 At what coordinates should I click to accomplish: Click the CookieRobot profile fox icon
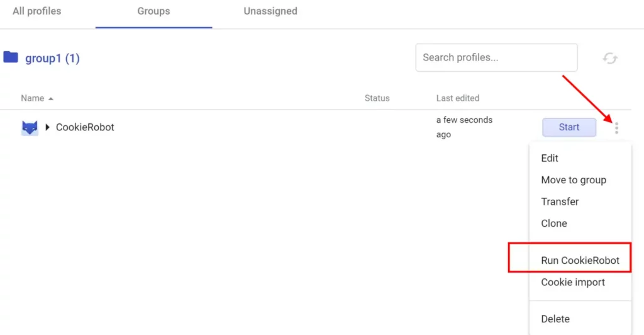pyautogui.click(x=30, y=127)
